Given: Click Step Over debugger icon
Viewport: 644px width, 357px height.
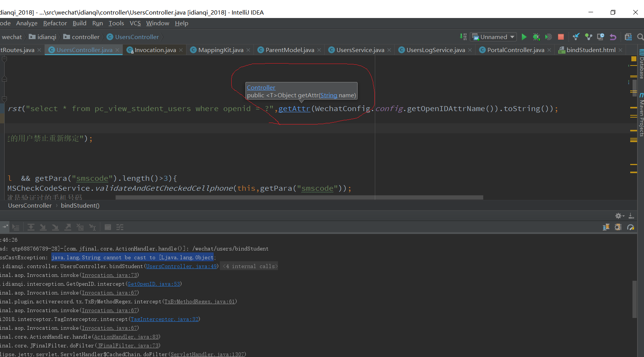Looking at the screenshot, I should (31, 227).
